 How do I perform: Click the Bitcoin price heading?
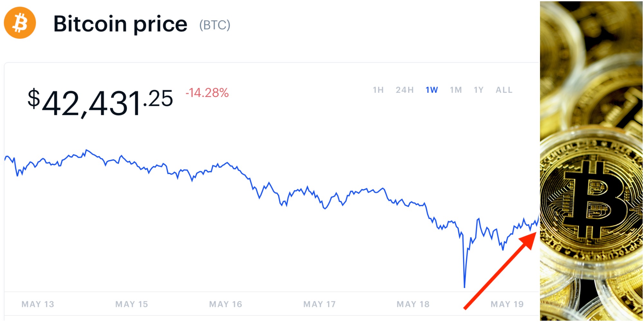pyautogui.click(x=120, y=24)
